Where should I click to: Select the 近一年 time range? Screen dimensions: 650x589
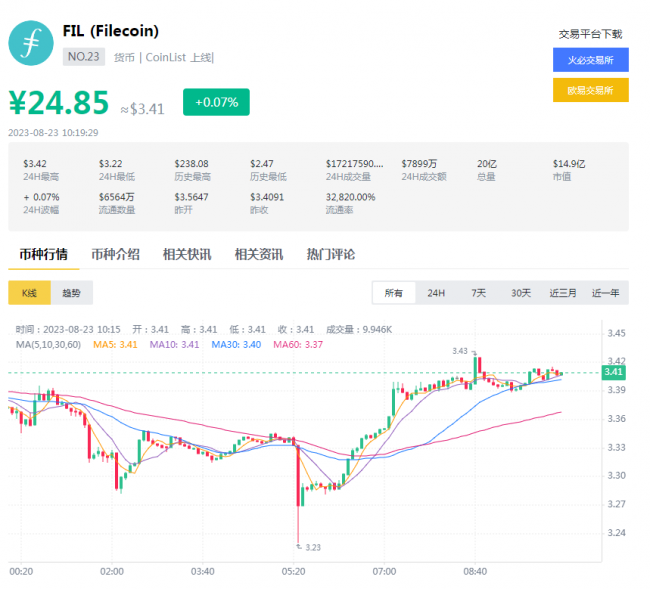tap(605, 293)
